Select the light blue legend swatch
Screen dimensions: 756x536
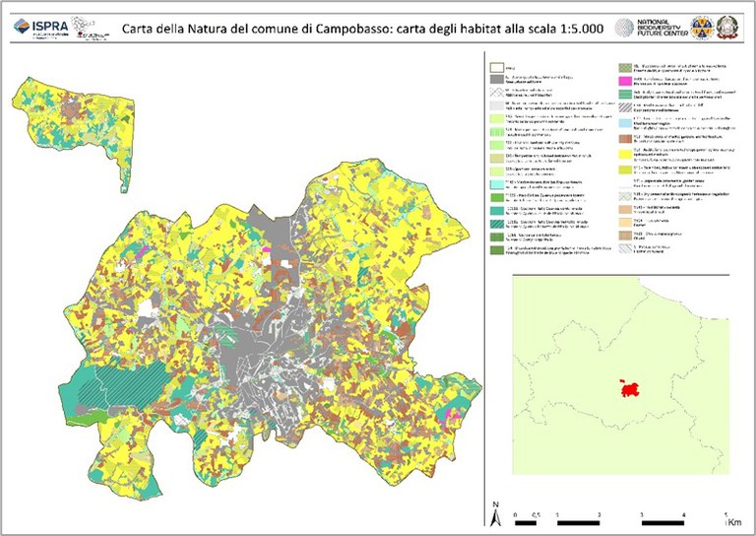(623, 124)
